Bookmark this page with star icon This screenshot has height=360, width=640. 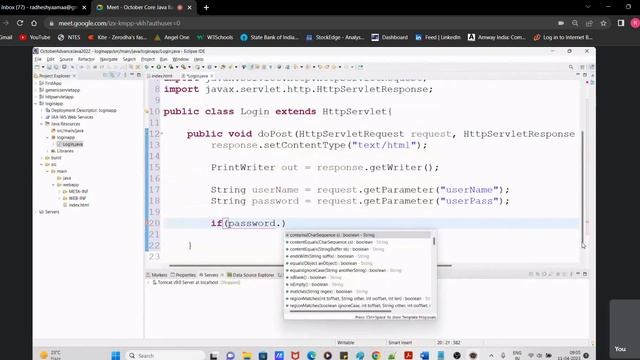tap(603, 23)
